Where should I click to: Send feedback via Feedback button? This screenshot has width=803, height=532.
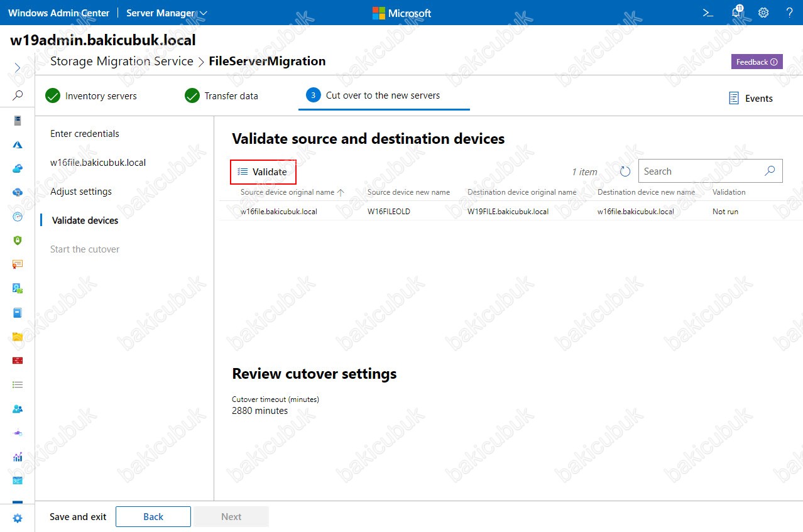[757, 62]
